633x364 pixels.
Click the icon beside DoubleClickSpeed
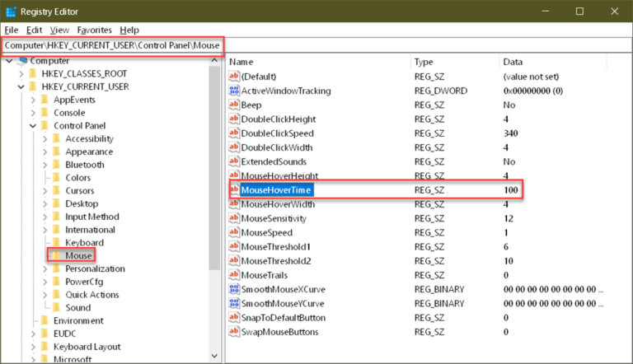click(234, 133)
